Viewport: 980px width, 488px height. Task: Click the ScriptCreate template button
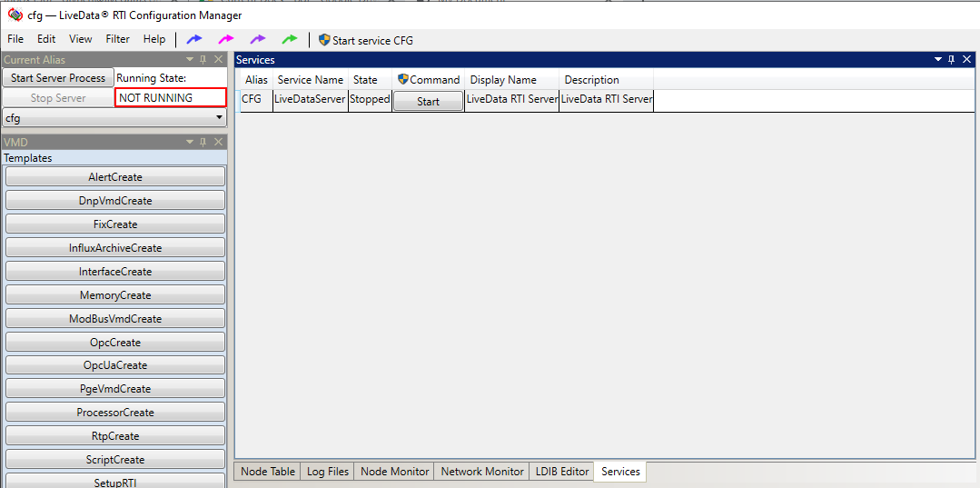click(115, 460)
